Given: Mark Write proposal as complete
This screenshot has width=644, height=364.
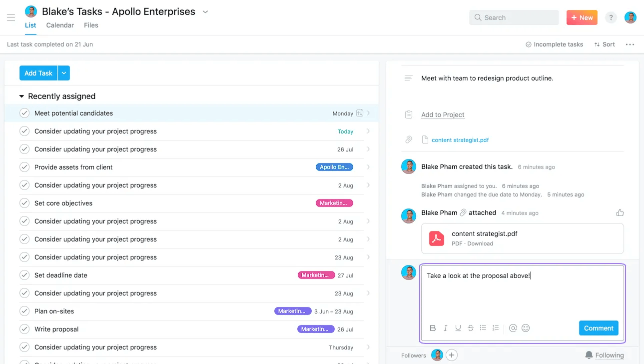Looking at the screenshot, I should click(24, 329).
